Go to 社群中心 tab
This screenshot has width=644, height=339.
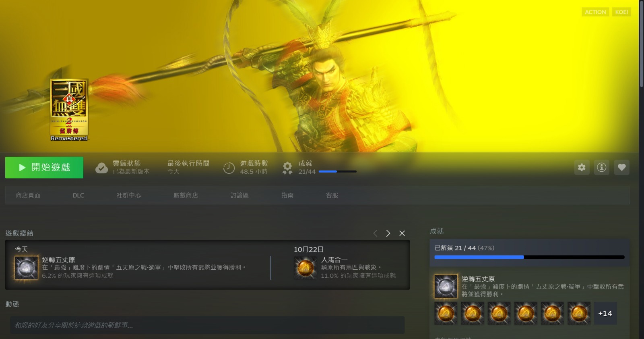click(129, 195)
